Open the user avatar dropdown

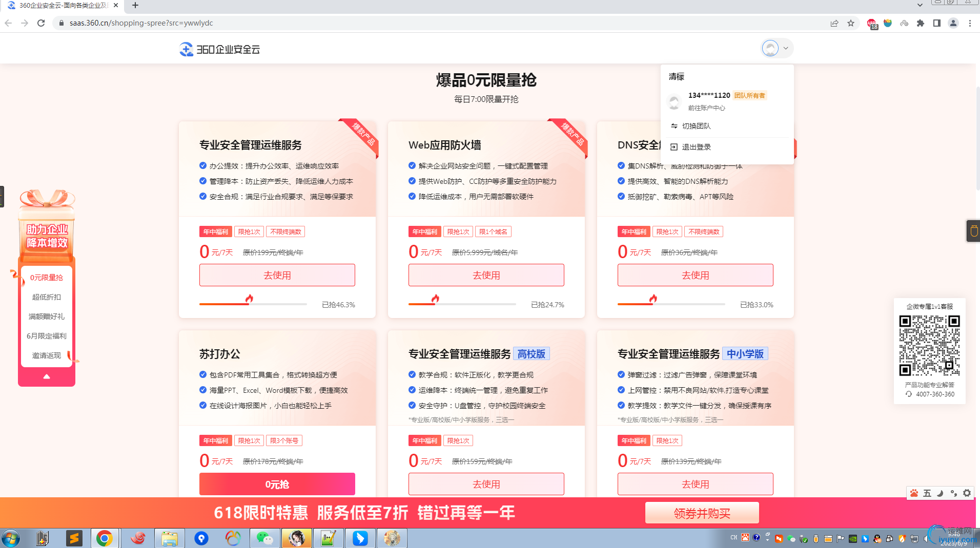(777, 48)
